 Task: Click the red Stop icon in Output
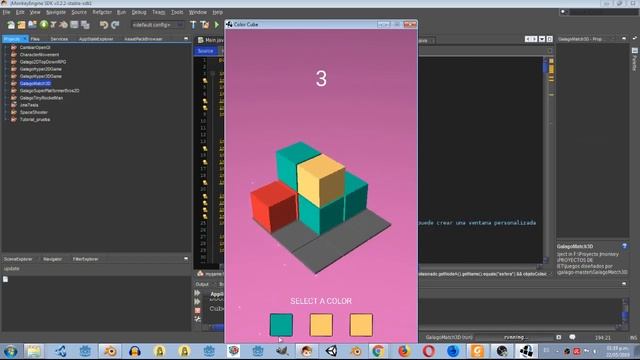coord(198,311)
